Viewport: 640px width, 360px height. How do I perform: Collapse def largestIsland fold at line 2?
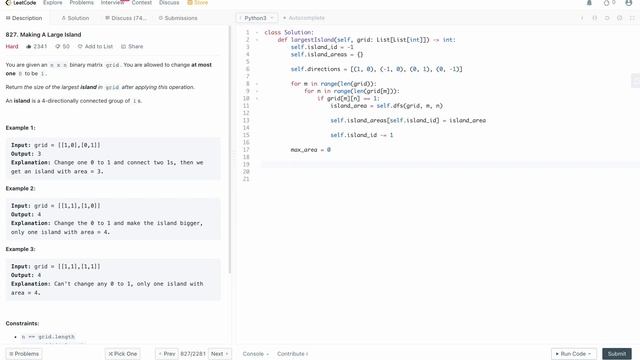[257, 40]
